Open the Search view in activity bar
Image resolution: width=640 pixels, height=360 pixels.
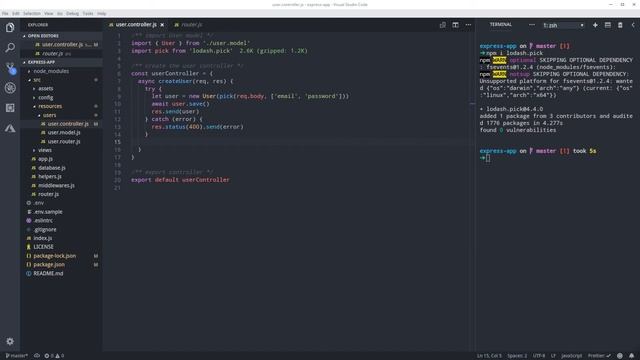pyautogui.click(x=10, y=47)
